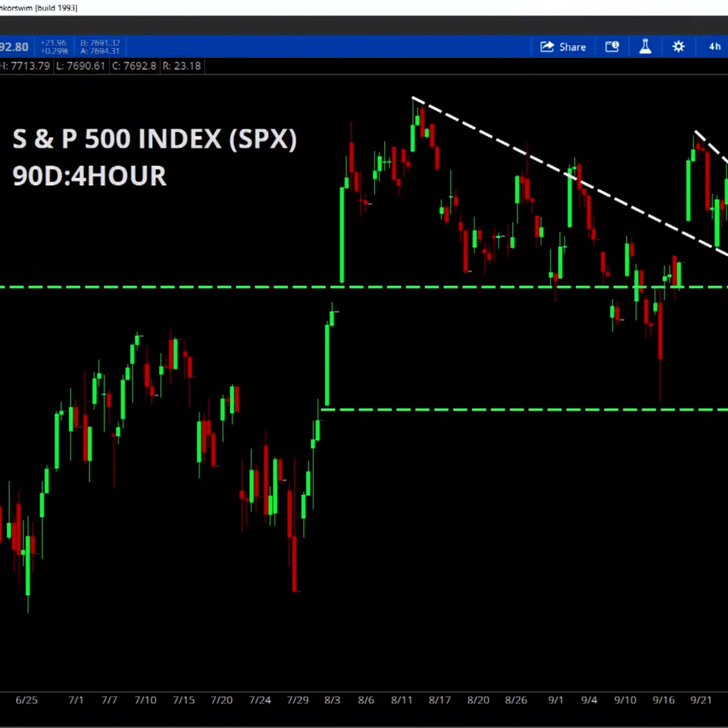Open the 4h timeframe selector
Screen dimensions: 728x728
715,47
